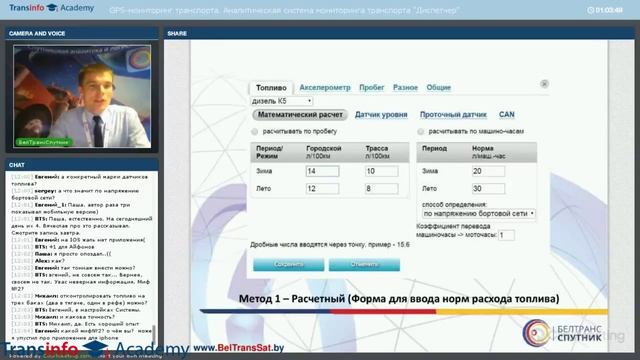Viewport: 640px width, 360px height.
Task: Click the Трасса column header
Action: click(377, 152)
